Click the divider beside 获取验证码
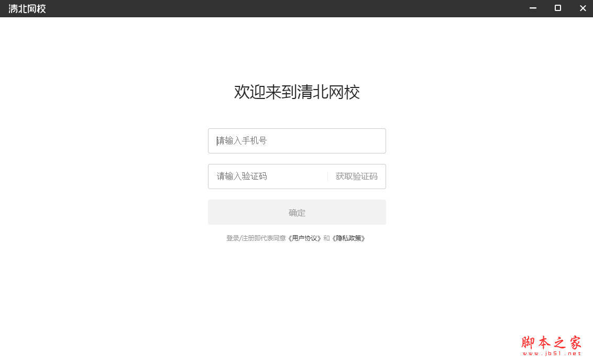Viewport: 593px width, 364px height. (x=327, y=177)
